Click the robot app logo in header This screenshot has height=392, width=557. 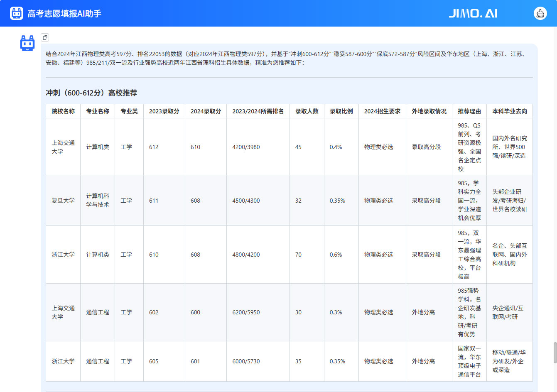[x=17, y=13]
